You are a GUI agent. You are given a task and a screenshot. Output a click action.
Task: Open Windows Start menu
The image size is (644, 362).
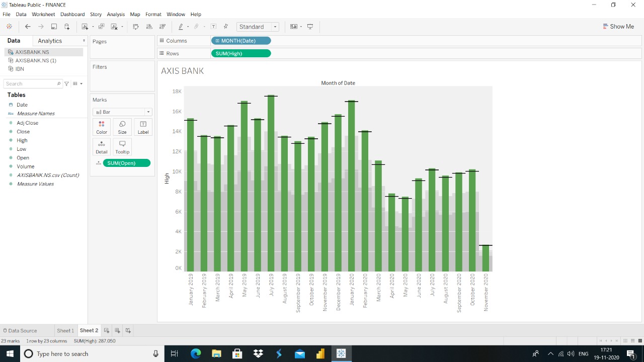(10, 354)
